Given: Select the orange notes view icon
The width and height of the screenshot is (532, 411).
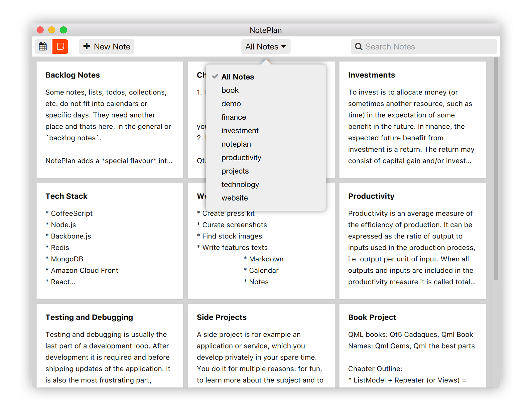Looking at the screenshot, I should pos(61,47).
